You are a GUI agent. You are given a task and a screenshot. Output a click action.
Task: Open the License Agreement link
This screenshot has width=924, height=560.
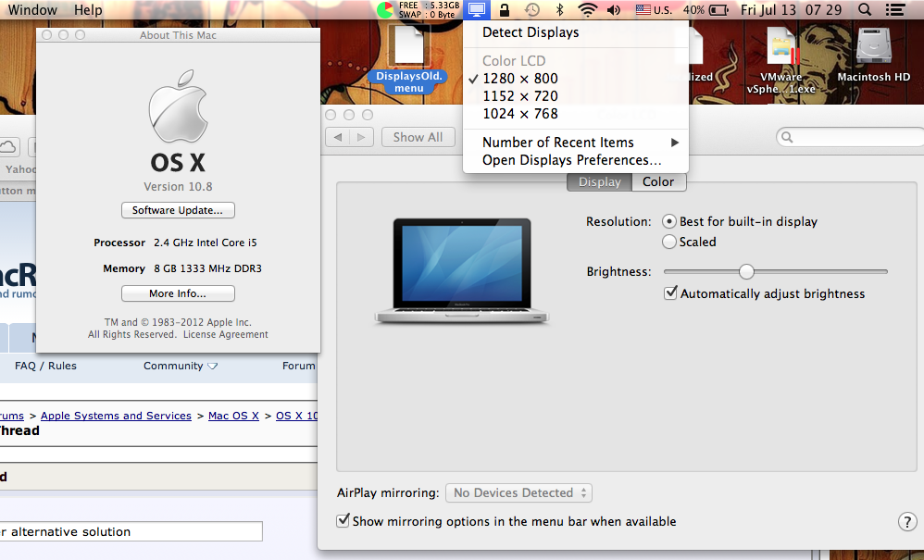[226, 334]
